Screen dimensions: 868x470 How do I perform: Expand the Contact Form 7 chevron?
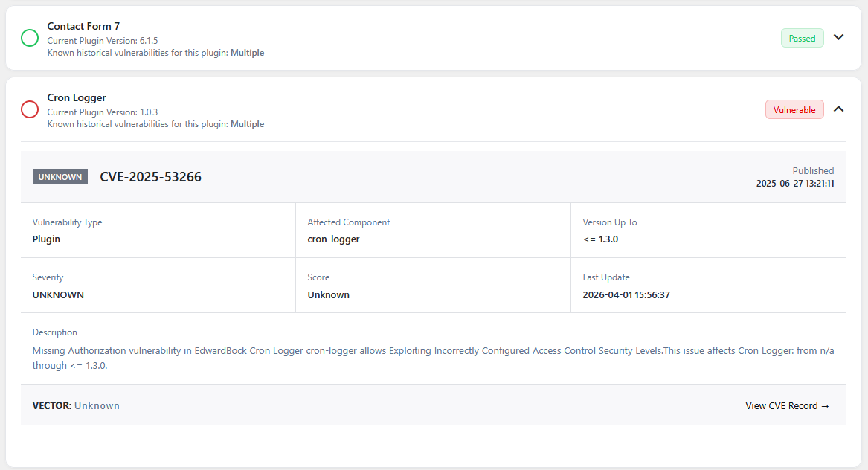[839, 37]
